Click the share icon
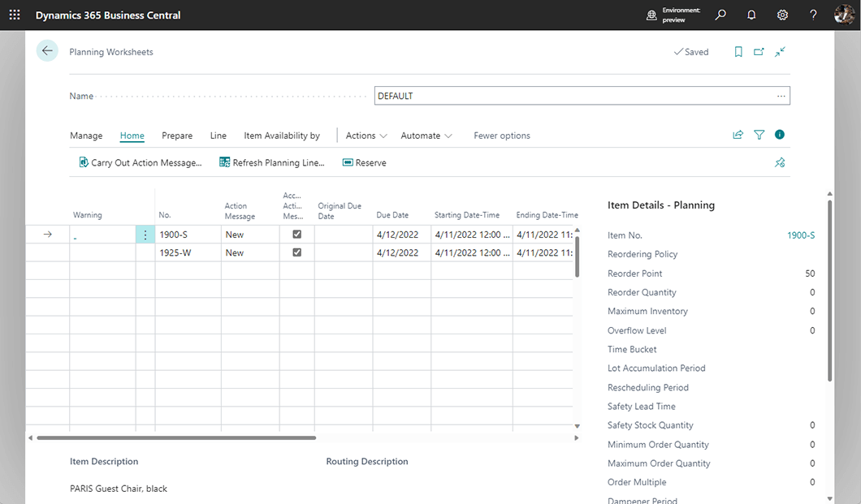This screenshot has height=504, width=861. (738, 136)
